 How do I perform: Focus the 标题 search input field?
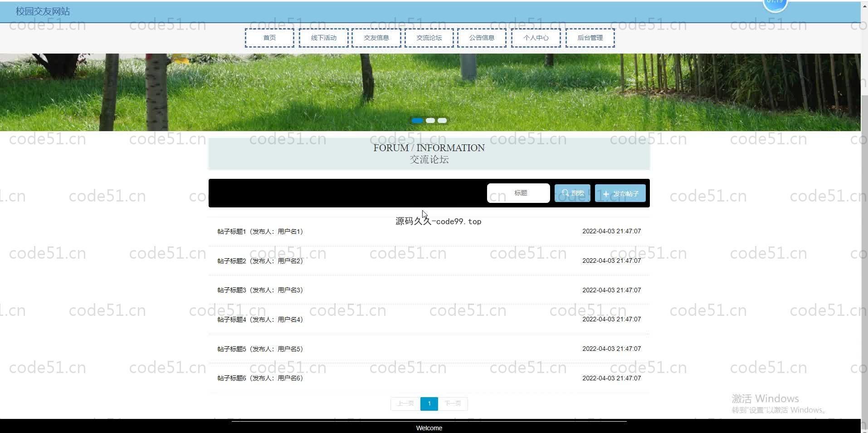pyautogui.click(x=518, y=193)
